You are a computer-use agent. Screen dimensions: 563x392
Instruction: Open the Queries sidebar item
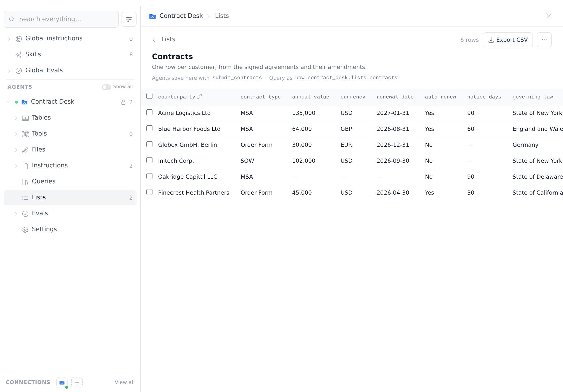70,181
